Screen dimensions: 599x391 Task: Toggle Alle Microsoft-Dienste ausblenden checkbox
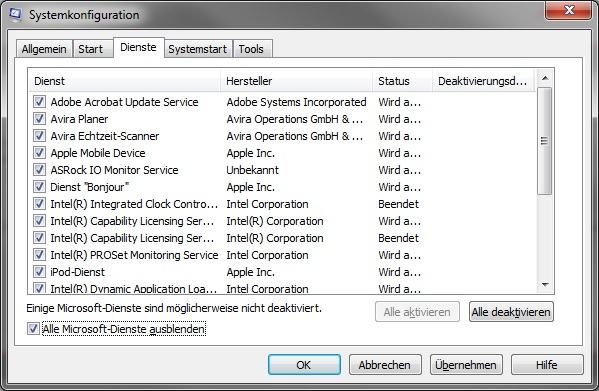click(x=33, y=329)
